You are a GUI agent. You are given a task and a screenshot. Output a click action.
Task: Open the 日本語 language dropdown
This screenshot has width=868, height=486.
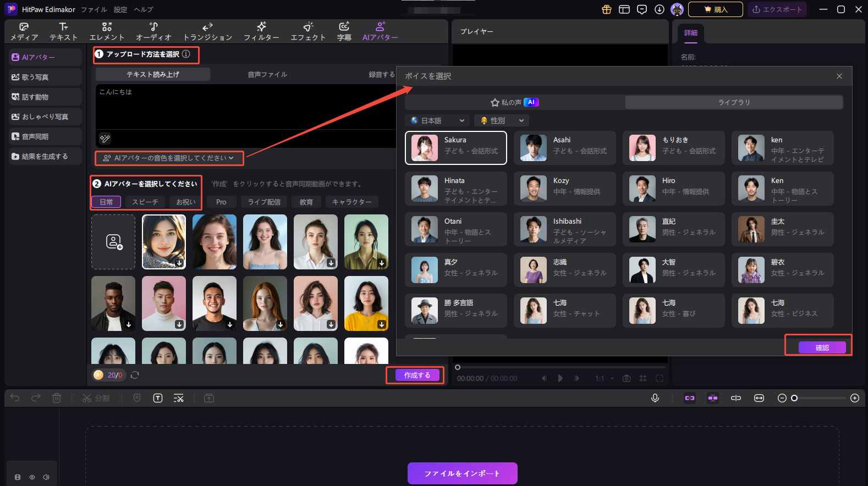click(437, 120)
